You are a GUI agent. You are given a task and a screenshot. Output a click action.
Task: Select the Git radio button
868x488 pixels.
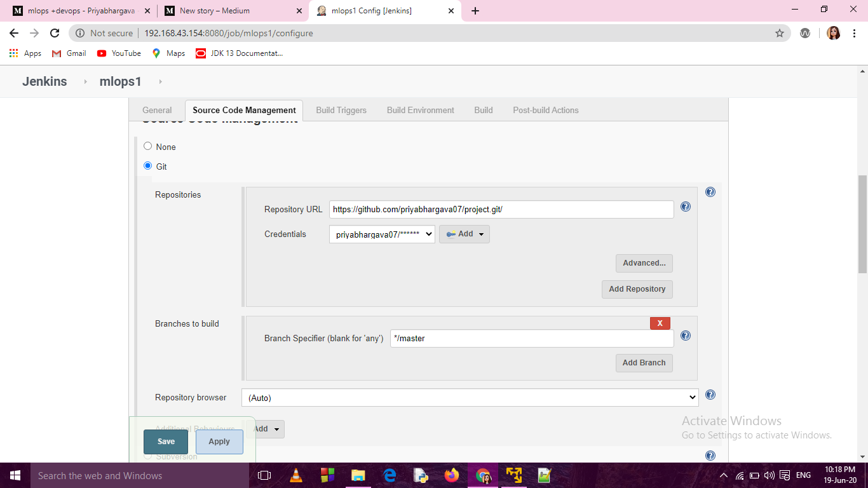(147, 166)
